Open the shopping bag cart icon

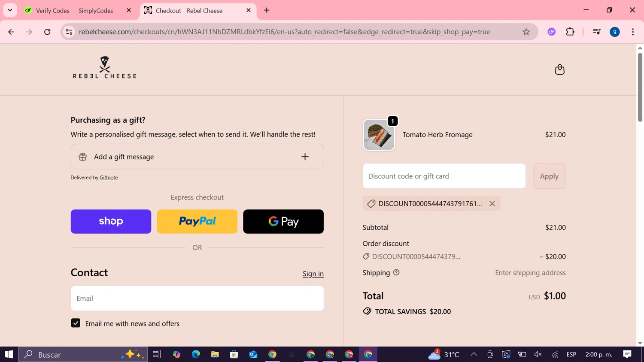point(559,69)
